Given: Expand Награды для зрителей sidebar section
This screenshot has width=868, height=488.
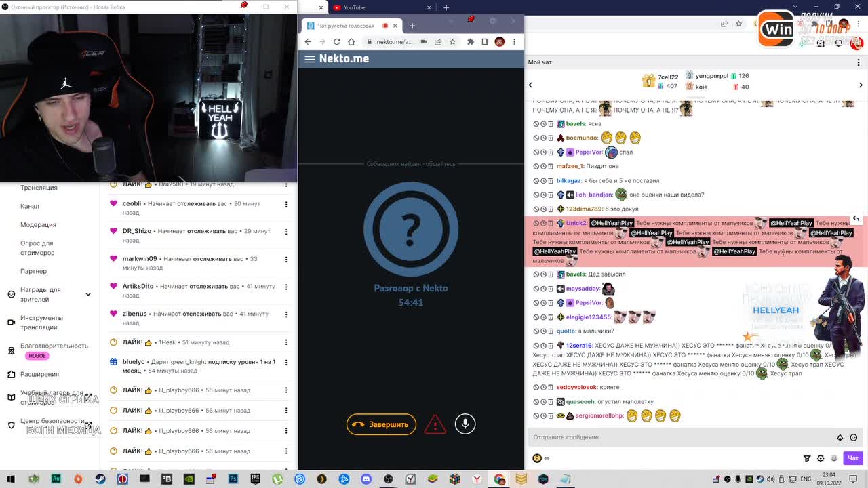Looking at the screenshot, I should 87,294.
